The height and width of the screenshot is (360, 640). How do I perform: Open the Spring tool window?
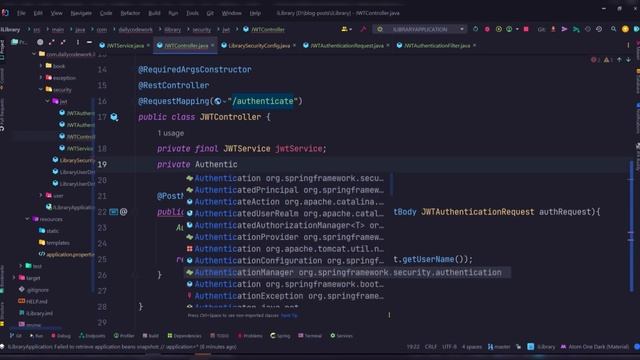(x=280, y=336)
